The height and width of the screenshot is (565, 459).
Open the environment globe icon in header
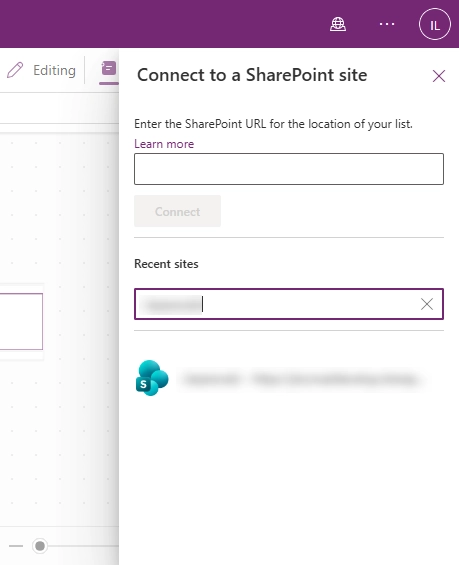338,24
